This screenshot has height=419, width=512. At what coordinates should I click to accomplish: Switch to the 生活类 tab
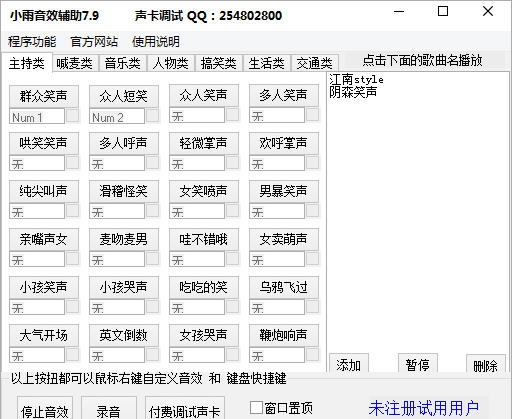266,63
